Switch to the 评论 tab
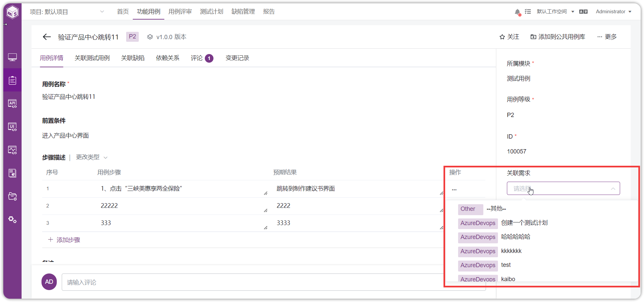 (x=202, y=58)
